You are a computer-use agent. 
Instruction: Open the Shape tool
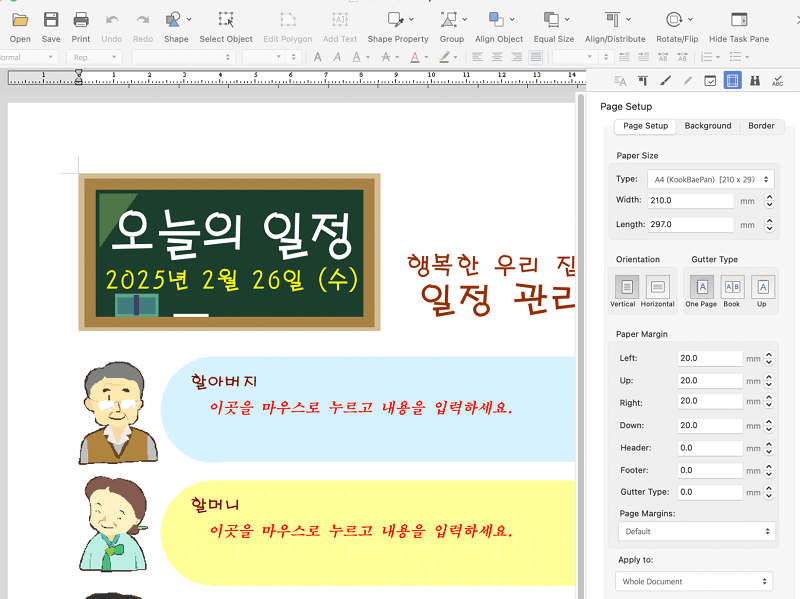tap(175, 25)
